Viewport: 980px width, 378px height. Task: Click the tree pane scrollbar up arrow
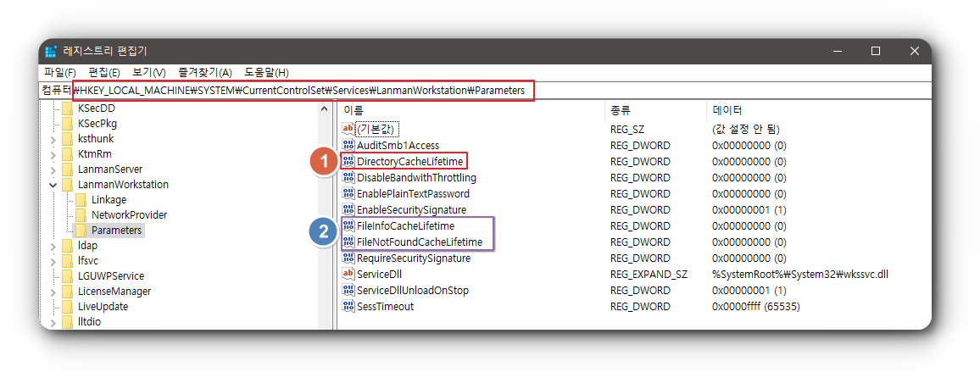324,109
